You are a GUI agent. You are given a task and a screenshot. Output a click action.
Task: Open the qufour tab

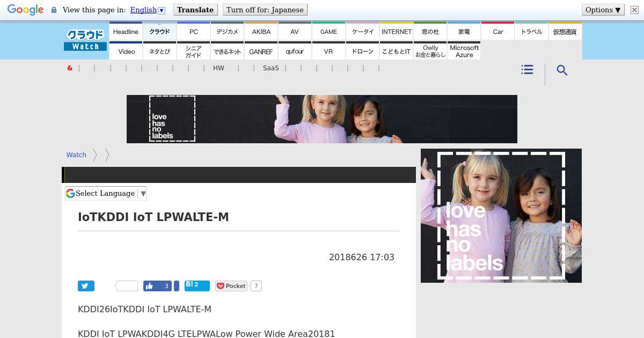(x=295, y=52)
